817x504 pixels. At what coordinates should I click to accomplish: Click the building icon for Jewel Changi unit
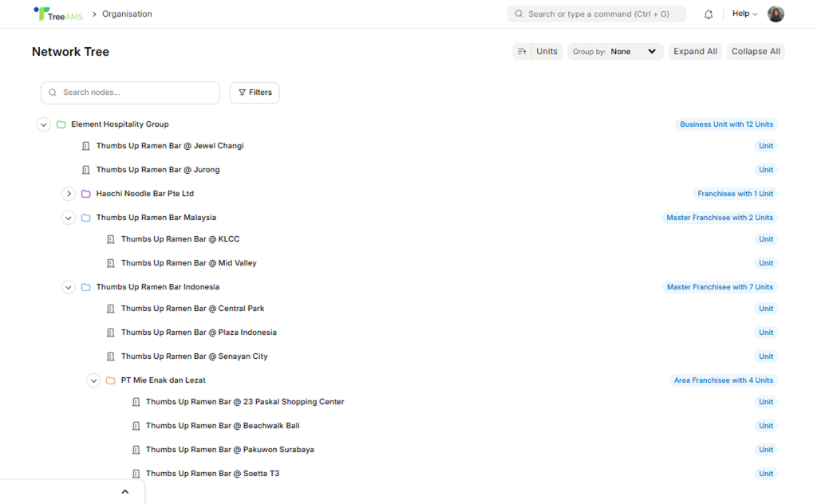pos(86,146)
